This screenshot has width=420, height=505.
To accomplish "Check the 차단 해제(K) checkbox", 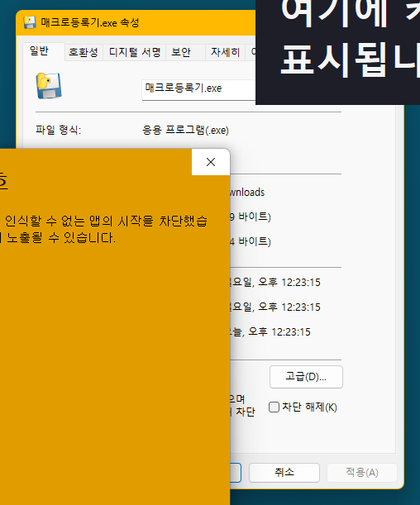I will click(x=274, y=407).
